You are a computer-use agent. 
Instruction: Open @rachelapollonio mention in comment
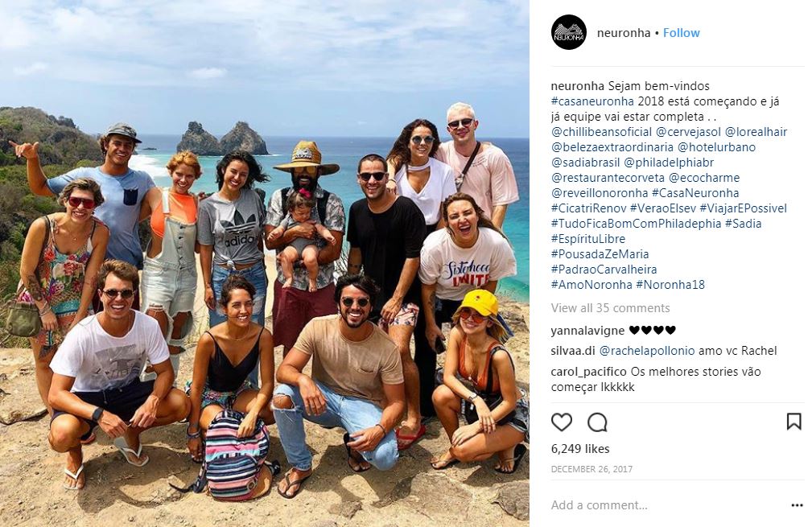tap(647, 351)
